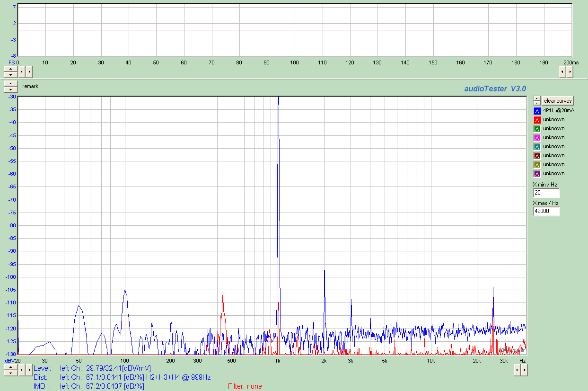Click up arrow of time-graph vertical spinner
This screenshot has width=588, height=391.
point(10,69)
